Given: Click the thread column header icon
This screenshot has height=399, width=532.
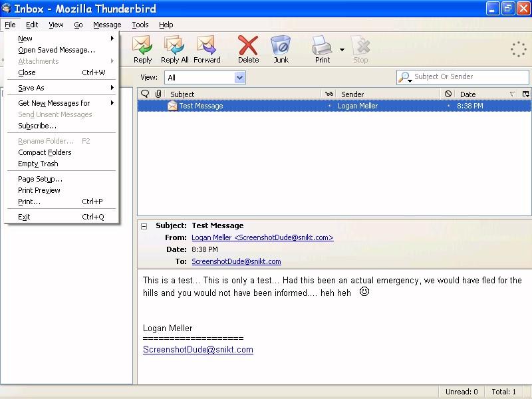Looking at the screenshot, I should (145, 94).
